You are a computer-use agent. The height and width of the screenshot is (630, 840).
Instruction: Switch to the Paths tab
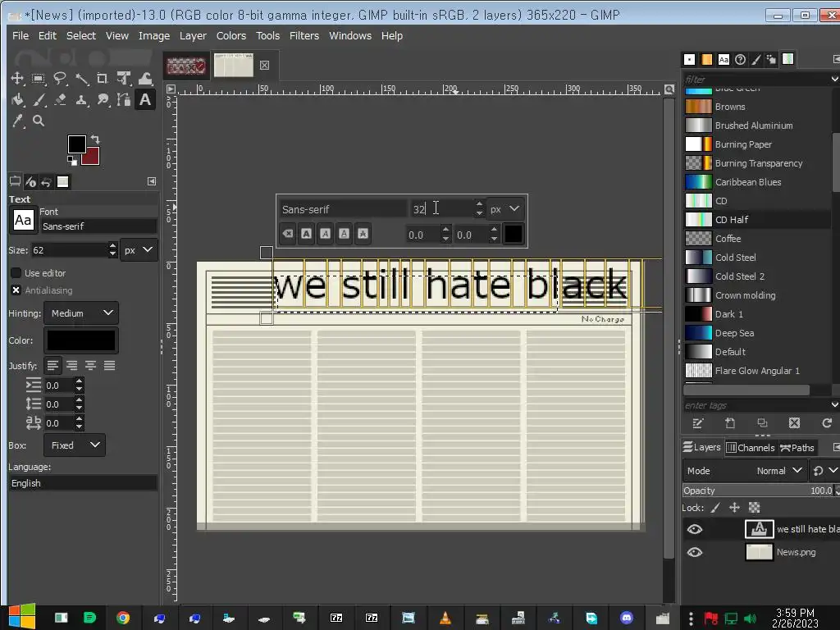[797, 448]
